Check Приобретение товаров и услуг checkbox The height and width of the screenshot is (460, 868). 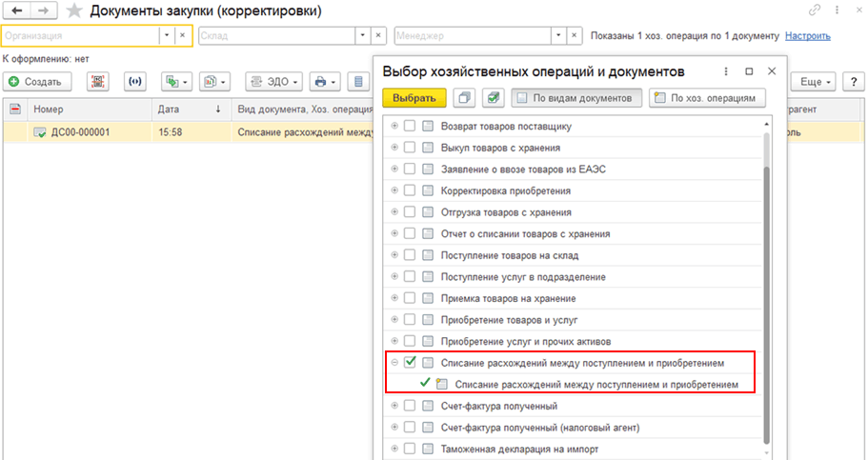[409, 319]
